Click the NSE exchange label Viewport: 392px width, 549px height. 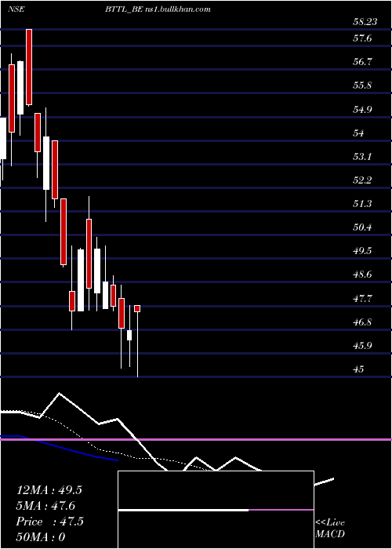pyautogui.click(x=16, y=9)
